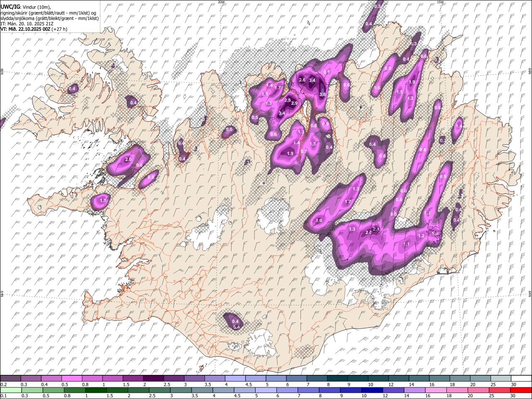
Task: Click the 'UWC/IG: Vindur (10m),' title line
Action: pos(26,7)
